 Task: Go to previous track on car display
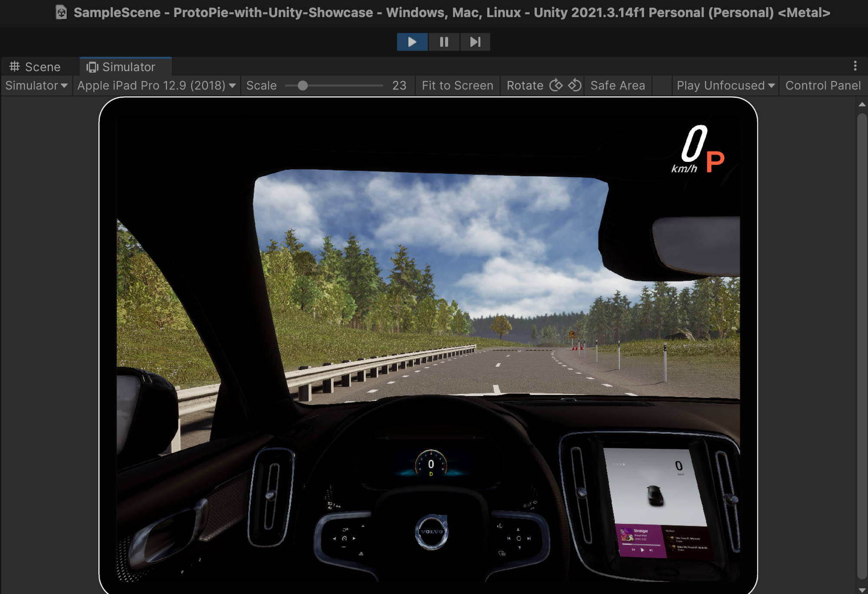[633, 550]
